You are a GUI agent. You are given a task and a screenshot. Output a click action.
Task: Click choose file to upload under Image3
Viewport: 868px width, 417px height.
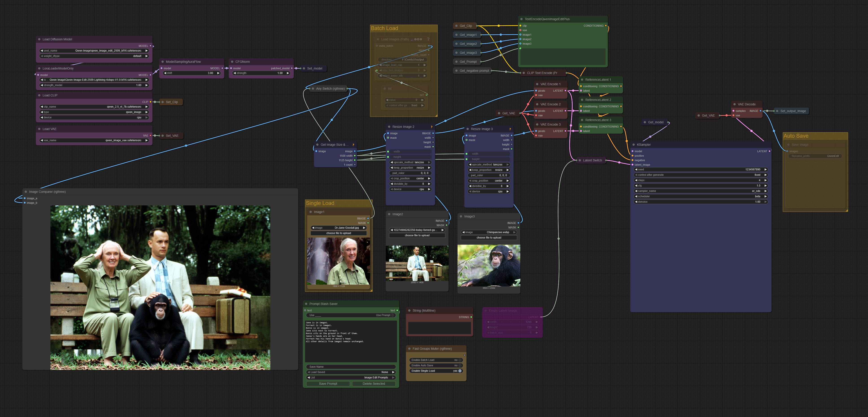[489, 238]
